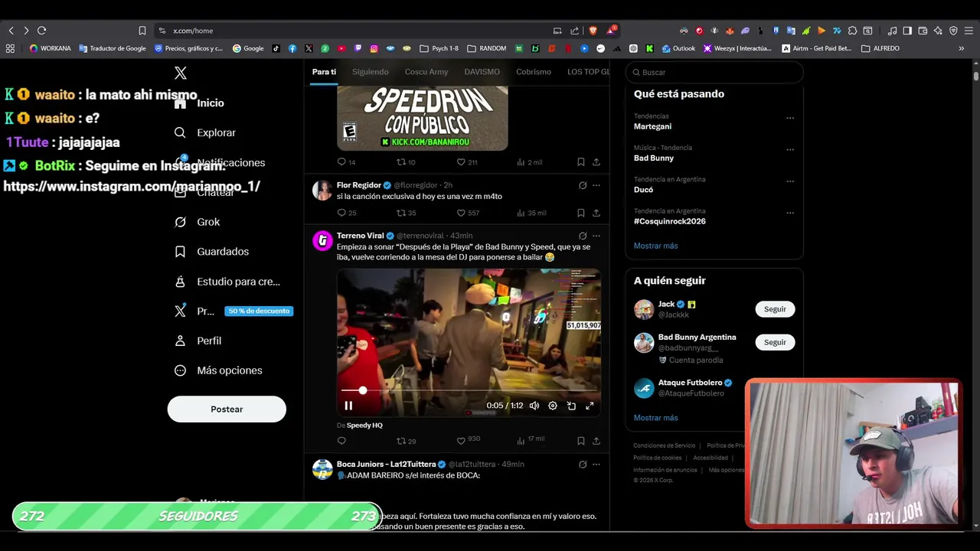Open Estudio para creadores menu item
980x551 pixels.
[227, 282]
